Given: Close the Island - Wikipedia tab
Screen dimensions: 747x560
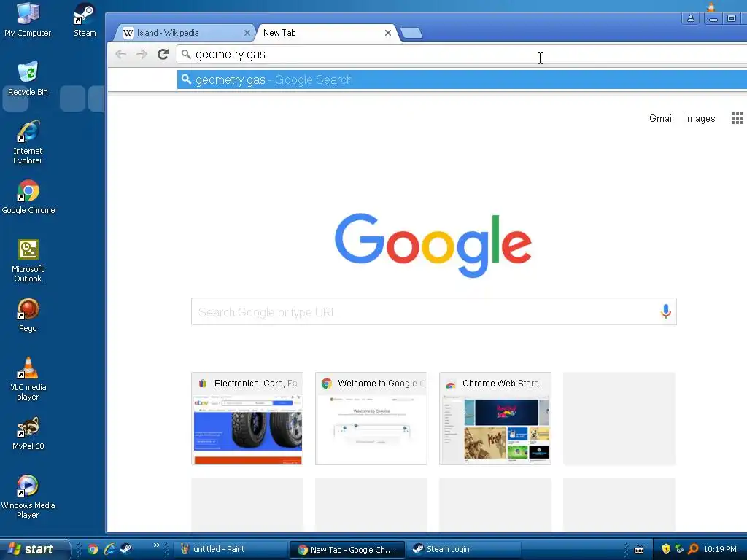Looking at the screenshot, I should point(247,33).
